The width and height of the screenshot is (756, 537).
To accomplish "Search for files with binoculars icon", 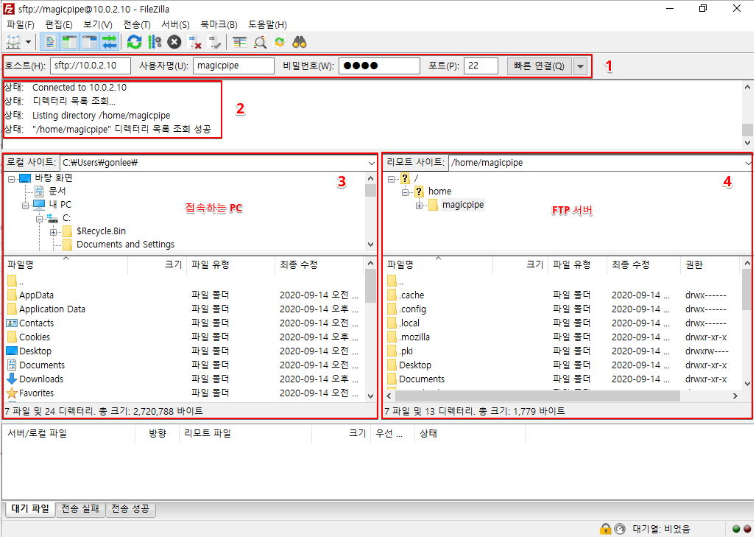I will 300,43.
